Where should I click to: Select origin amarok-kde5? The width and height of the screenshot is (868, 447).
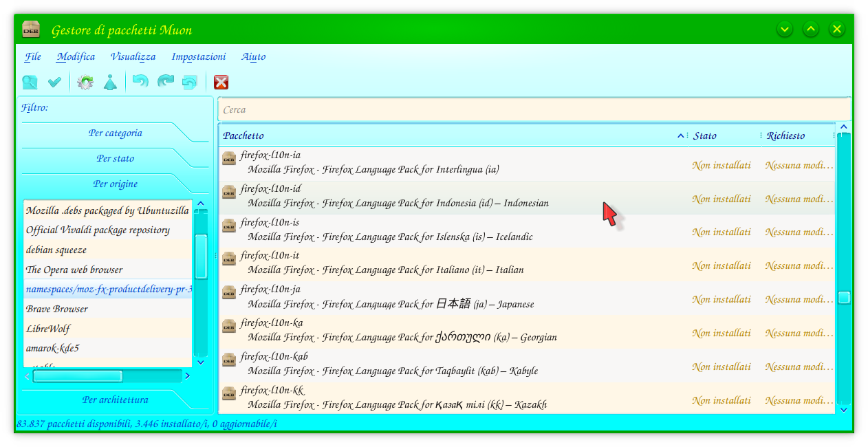(x=107, y=348)
